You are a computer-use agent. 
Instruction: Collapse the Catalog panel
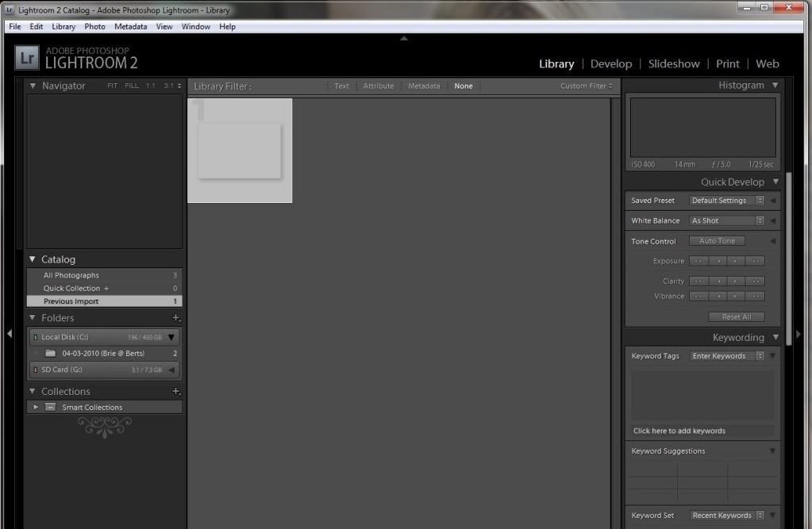coord(32,259)
